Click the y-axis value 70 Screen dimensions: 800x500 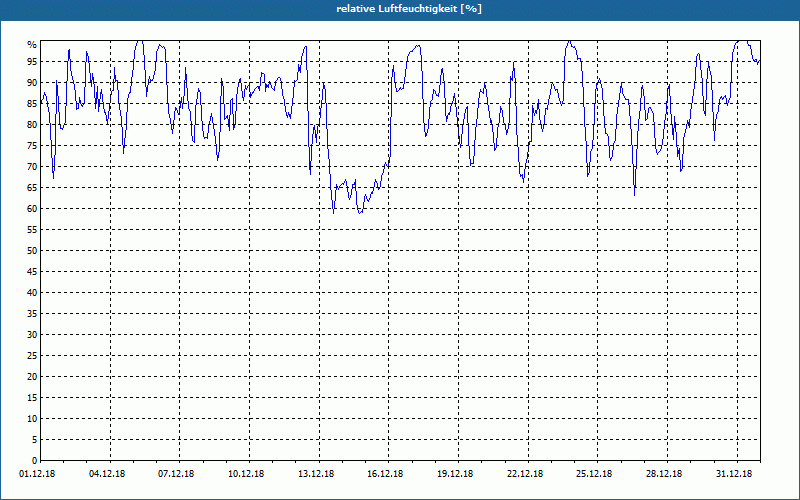pos(32,167)
